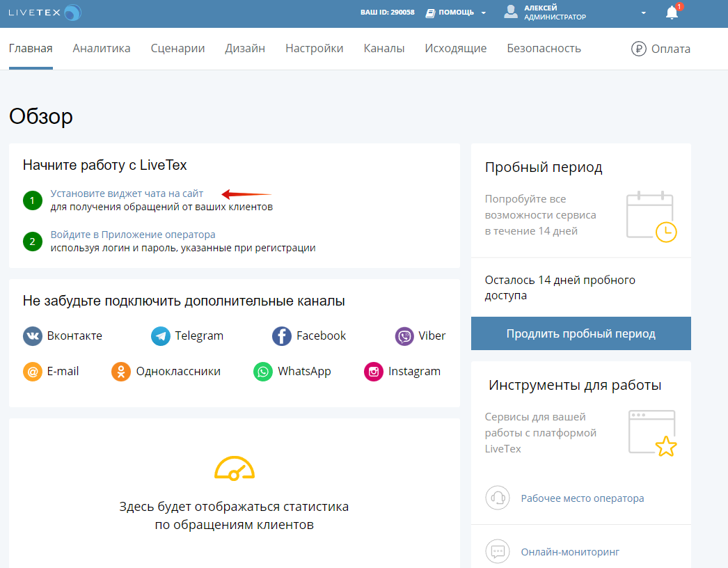Go to the Настройки tab

(x=315, y=48)
